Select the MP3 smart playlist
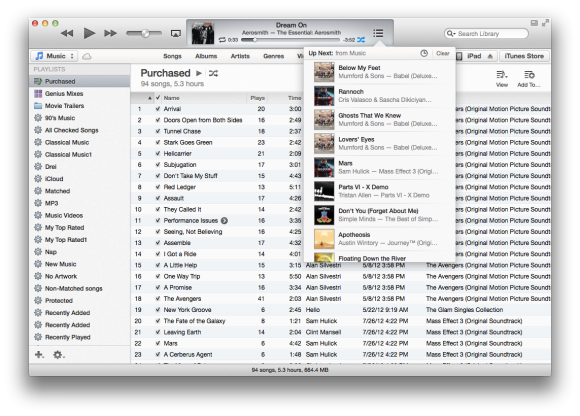580x416 pixels. tap(80, 203)
